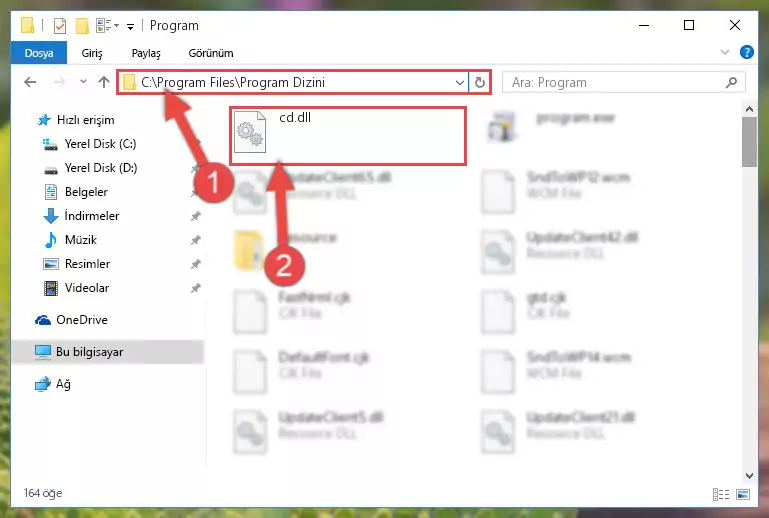Viewport: 769px width, 518px height.
Task: Click new folder icon in title bar
Action: pyautogui.click(x=82, y=26)
